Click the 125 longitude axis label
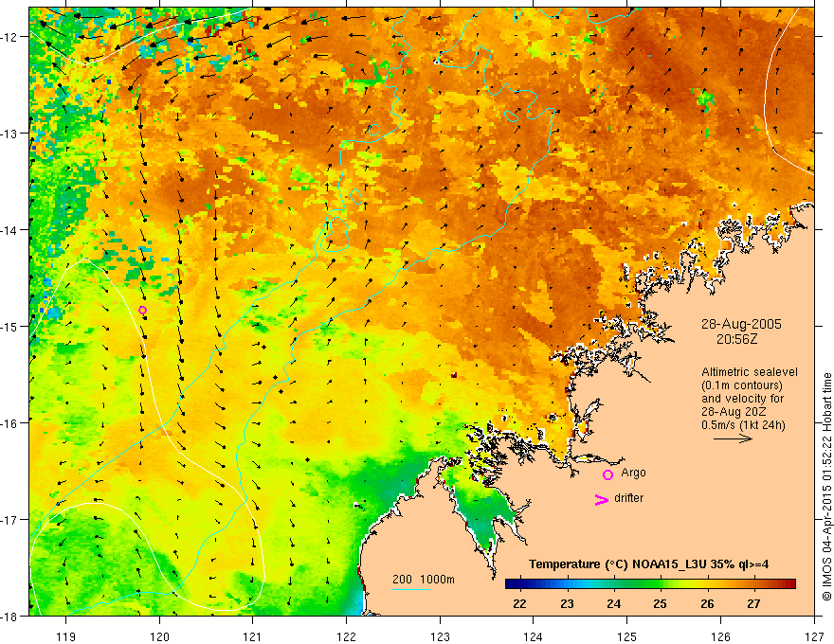This screenshot has width=834, height=644. tap(627, 636)
